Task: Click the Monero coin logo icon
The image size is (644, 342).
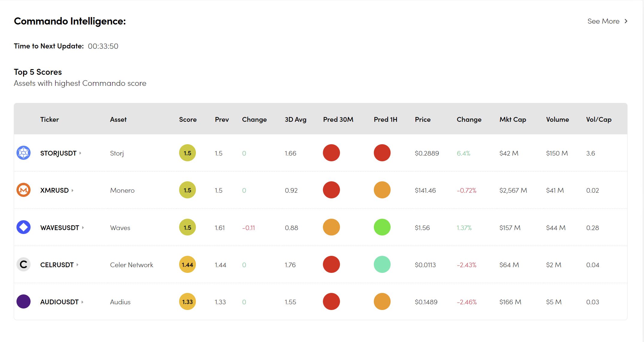Action: 23,190
